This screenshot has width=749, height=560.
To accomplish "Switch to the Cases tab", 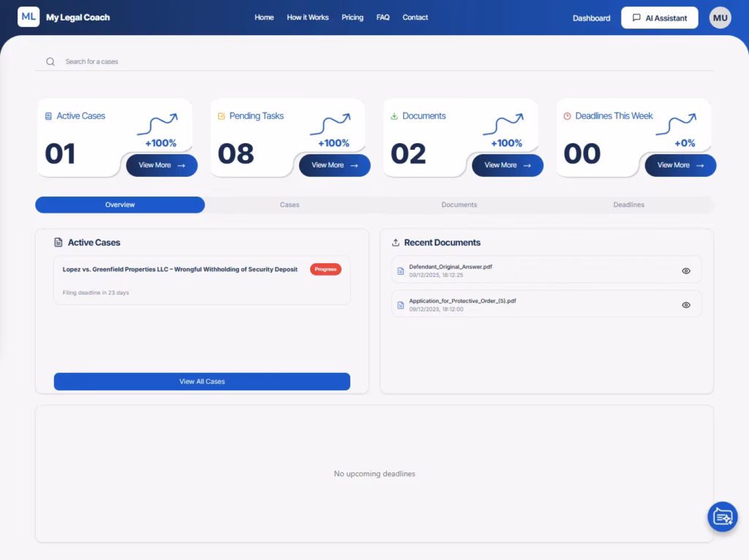I will 290,205.
